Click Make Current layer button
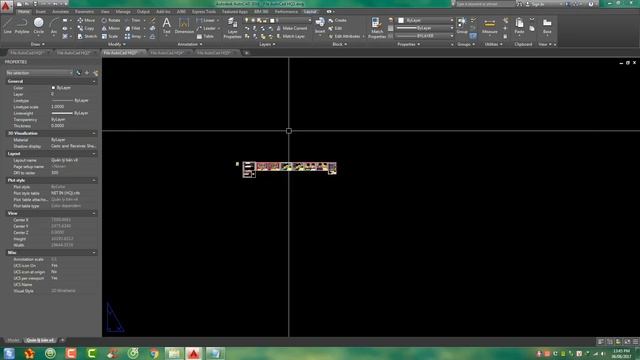Viewport: 640px width, 360px height. 291,28
